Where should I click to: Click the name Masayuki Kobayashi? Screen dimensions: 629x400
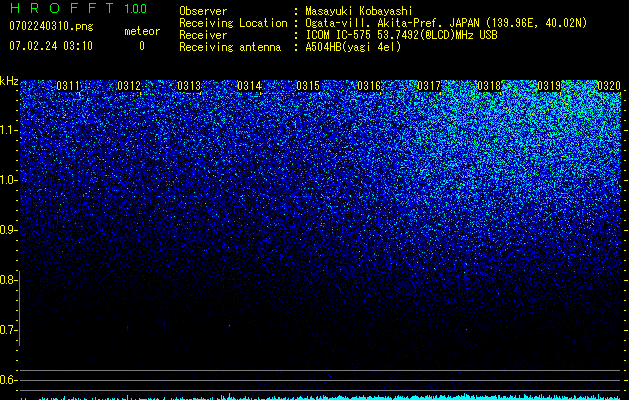(359, 11)
